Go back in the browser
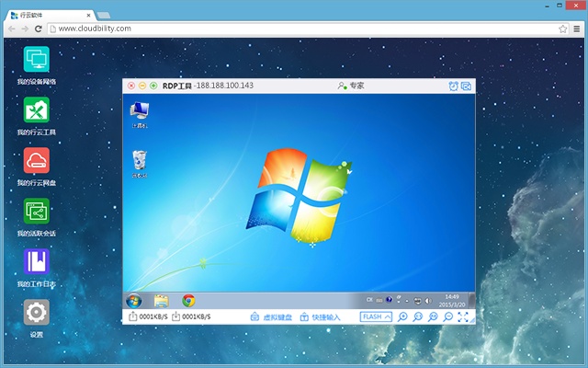The image size is (588, 368). [x=12, y=29]
